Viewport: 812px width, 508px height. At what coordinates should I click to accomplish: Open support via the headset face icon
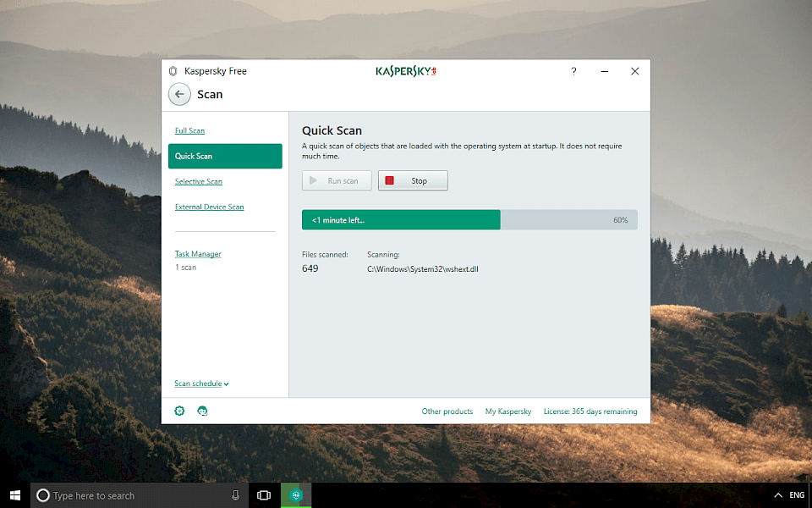(202, 411)
